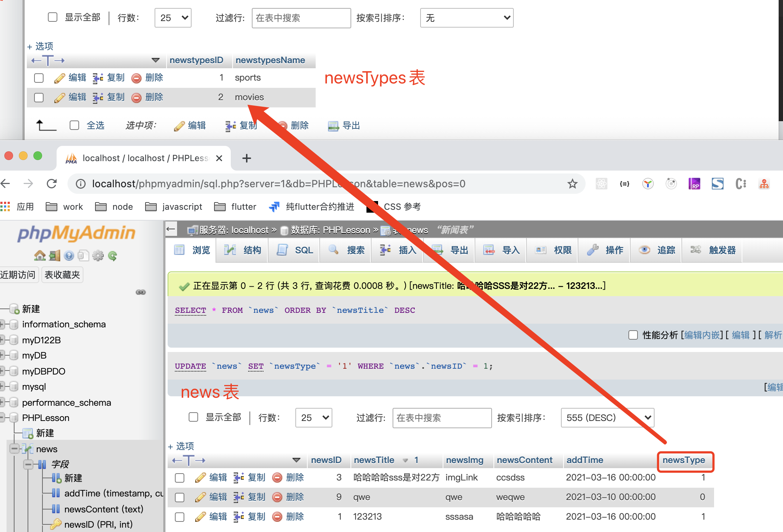This screenshot has height=532, width=783.
Task: Open the 555 (DESC) index sort dropdown
Action: 607,418
